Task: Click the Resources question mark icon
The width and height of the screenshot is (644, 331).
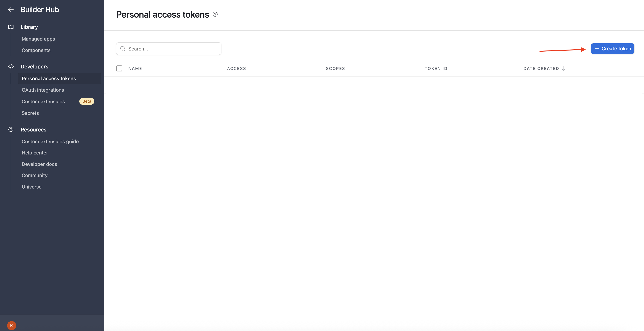Action: click(11, 130)
